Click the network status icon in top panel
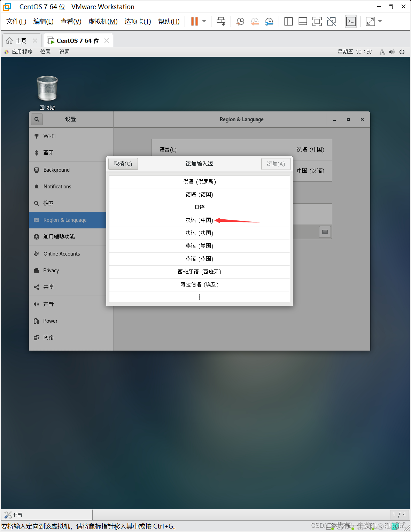The height and width of the screenshot is (532, 411). (x=382, y=52)
